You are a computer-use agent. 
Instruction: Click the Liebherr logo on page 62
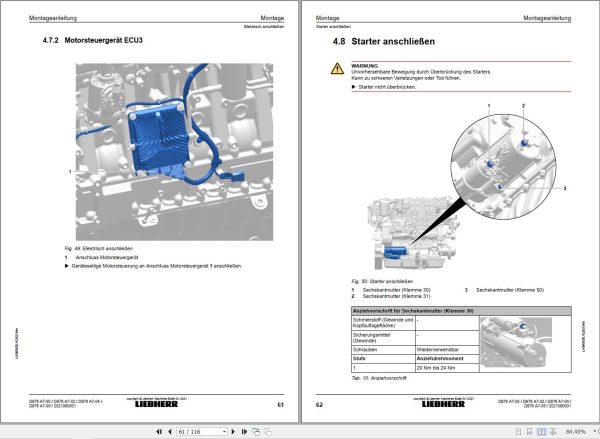point(443,404)
